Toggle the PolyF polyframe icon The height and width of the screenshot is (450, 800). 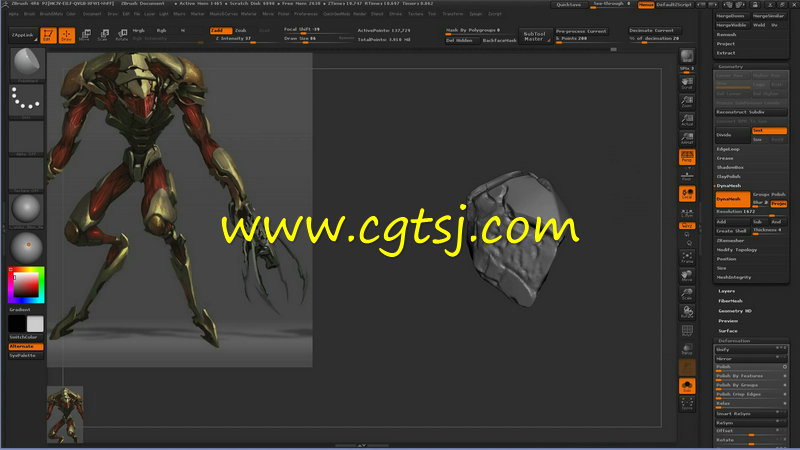click(687, 331)
